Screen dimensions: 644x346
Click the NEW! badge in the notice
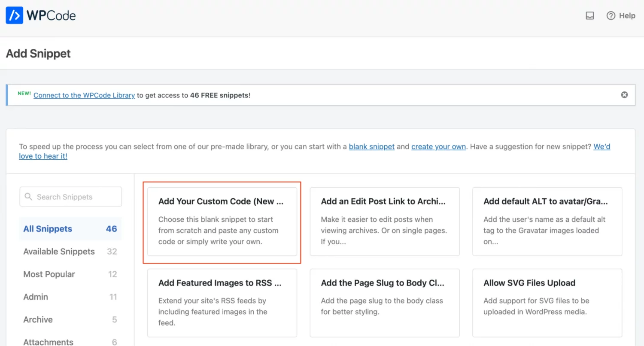pyautogui.click(x=24, y=93)
